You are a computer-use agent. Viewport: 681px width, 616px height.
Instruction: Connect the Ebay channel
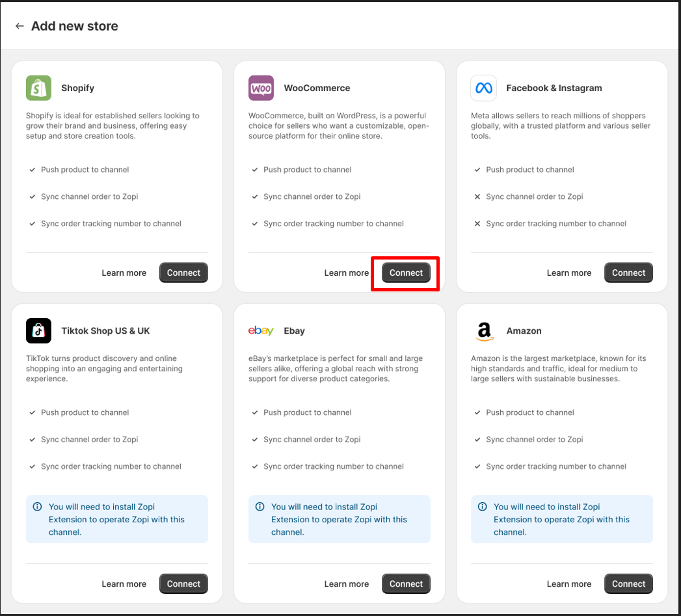point(406,584)
